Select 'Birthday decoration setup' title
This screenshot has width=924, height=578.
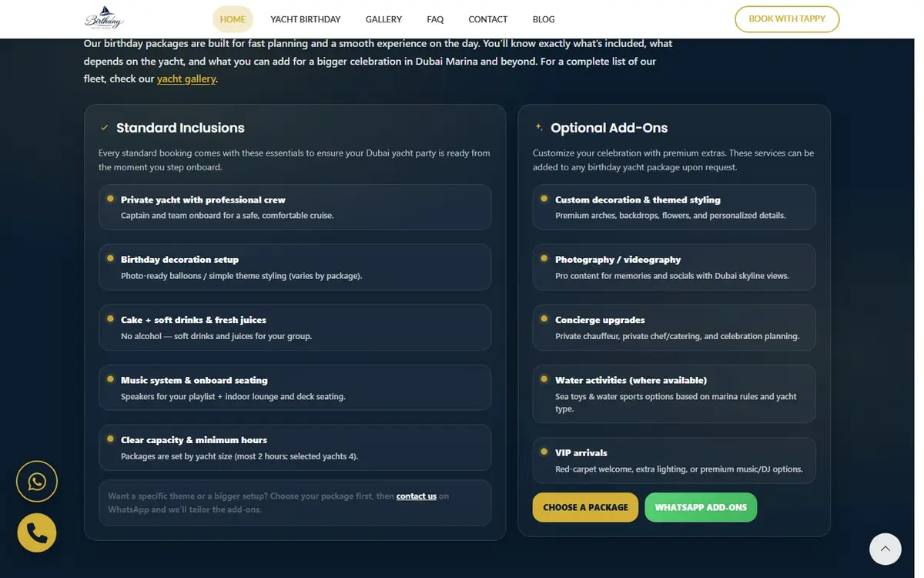click(179, 260)
